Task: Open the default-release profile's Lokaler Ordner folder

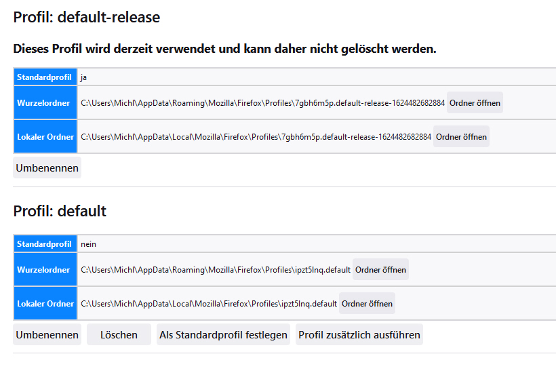Action: pyautogui.click(x=461, y=137)
